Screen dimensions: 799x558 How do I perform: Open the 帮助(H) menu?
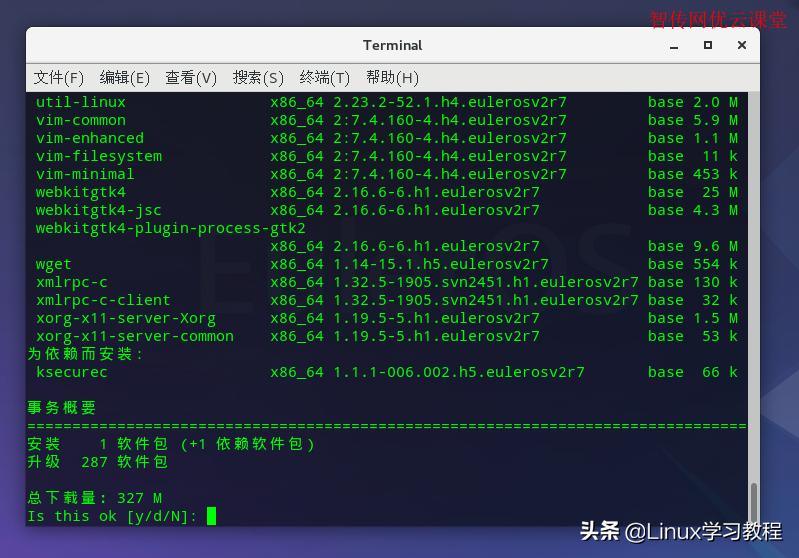[x=392, y=78]
